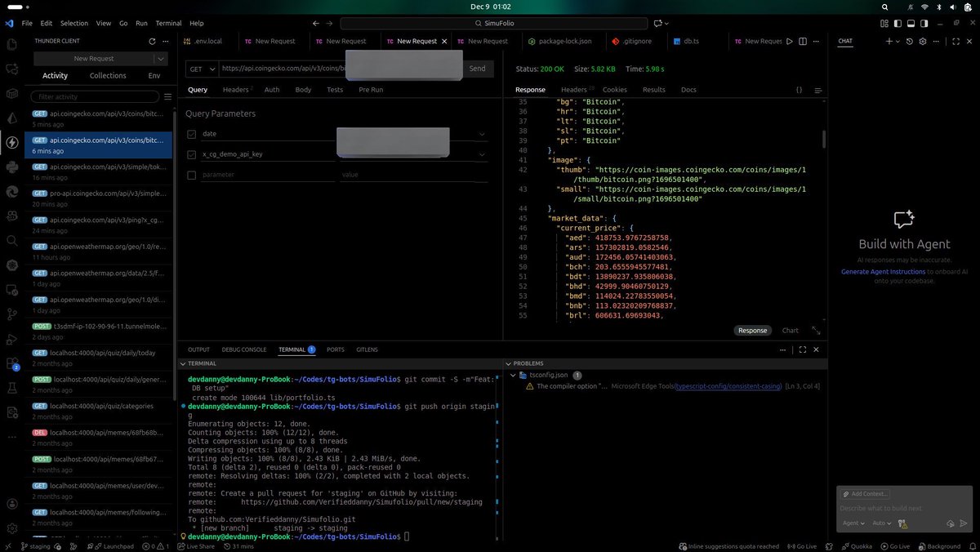The height and width of the screenshot is (552, 980).
Task: Focus the empty parameter name field
Action: tap(268, 175)
